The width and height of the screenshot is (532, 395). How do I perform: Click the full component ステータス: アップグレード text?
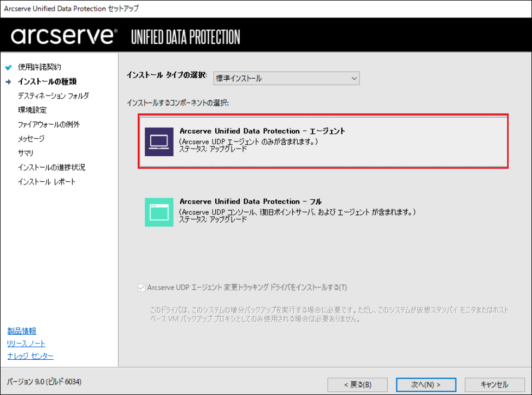(213, 220)
